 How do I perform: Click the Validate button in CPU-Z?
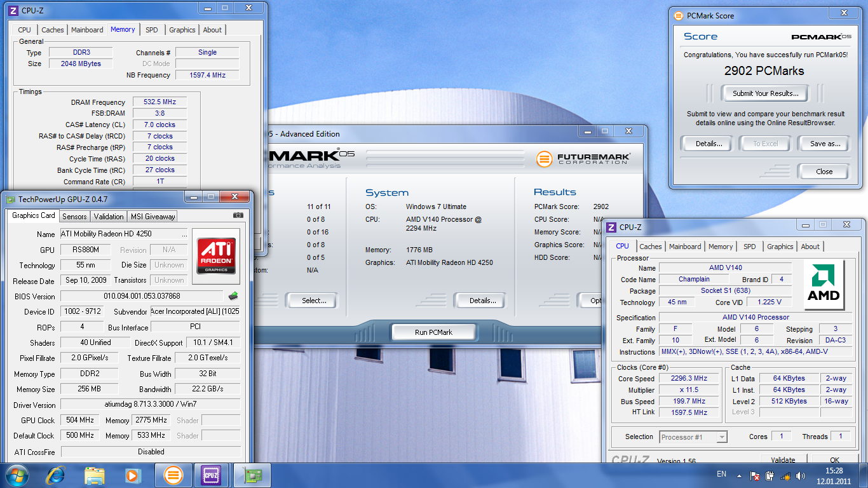point(783,459)
